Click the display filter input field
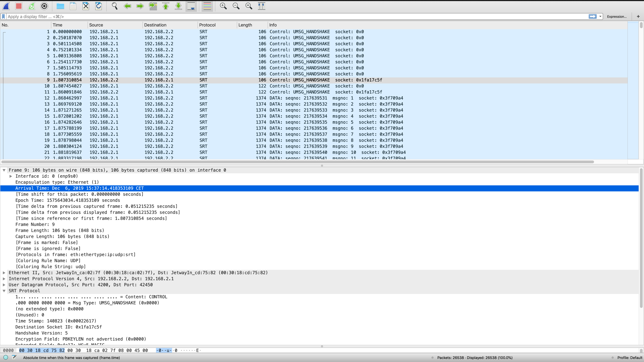The image size is (644, 362). [297, 16]
